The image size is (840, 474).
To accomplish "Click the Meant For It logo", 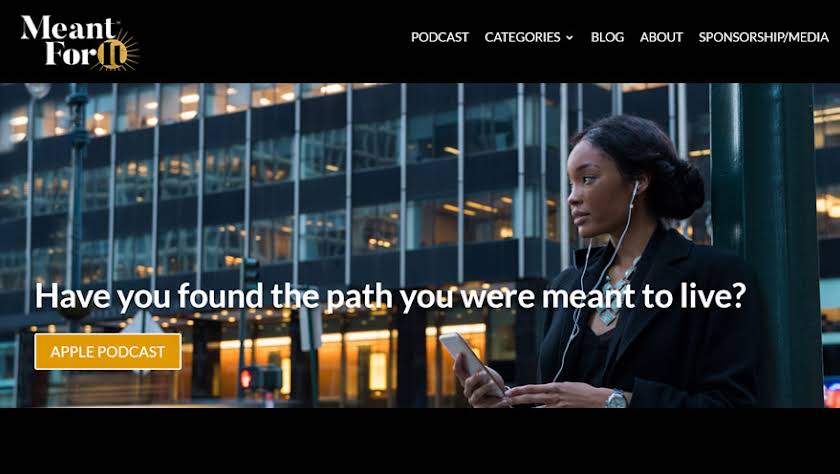I will [x=79, y=42].
